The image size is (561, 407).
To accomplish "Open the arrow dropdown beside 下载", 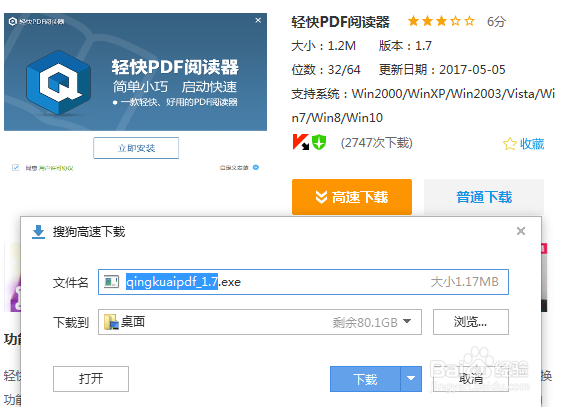I will 411,379.
